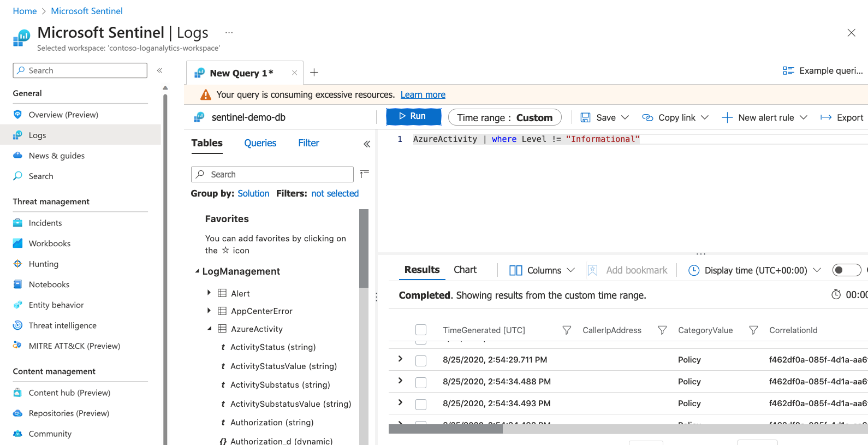Expand the Alert table node
Screen dimensions: 868x445
point(209,293)
